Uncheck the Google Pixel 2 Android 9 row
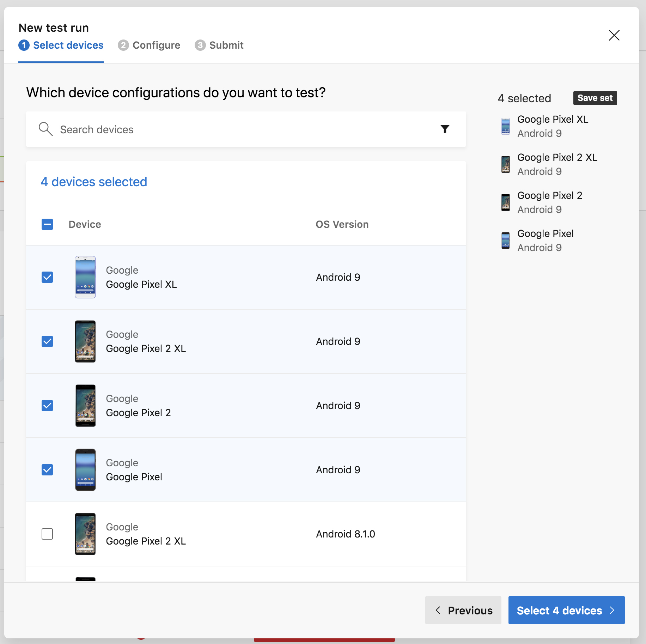Screen dimensions: 646x644 (x=47, y=406)
